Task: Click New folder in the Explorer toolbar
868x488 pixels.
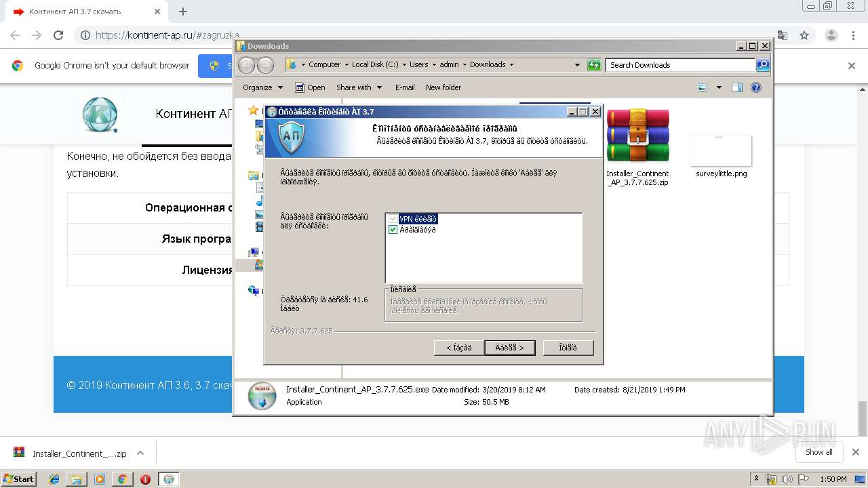Action: click(x=443, y=87)
